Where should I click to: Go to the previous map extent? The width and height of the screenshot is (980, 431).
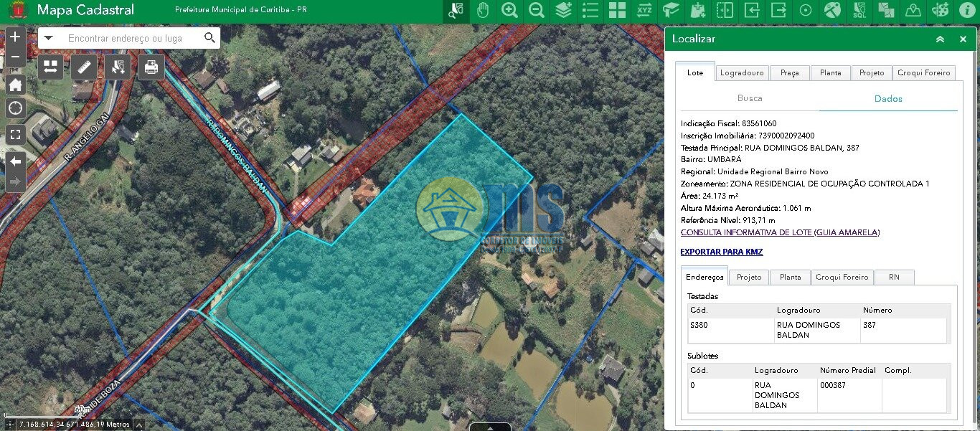click(15, 161)
